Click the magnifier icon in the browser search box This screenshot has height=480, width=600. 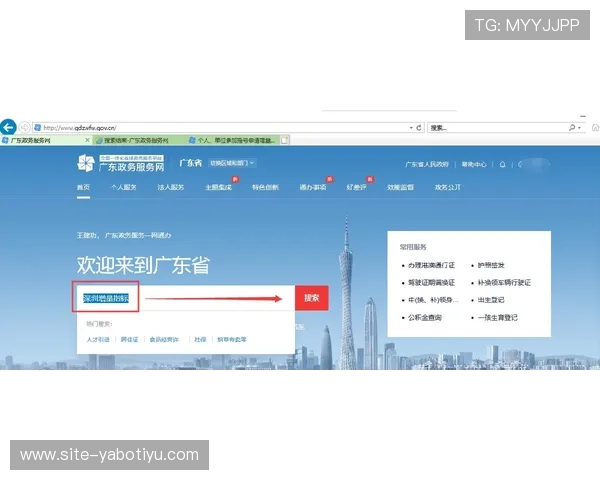[x=572, y=127]
